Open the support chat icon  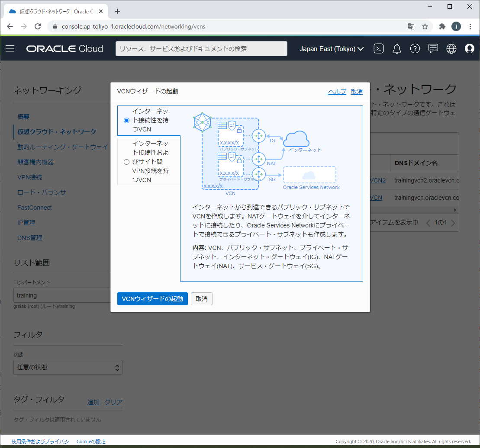433,48
